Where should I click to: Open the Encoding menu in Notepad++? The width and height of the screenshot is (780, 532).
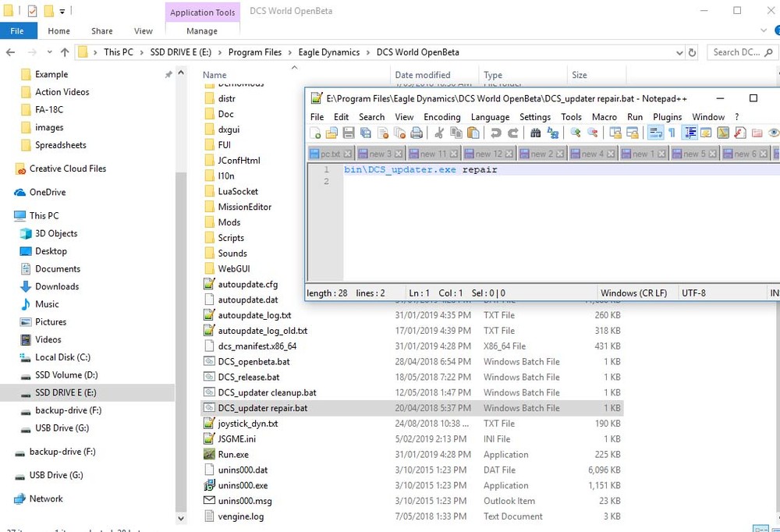442,117
